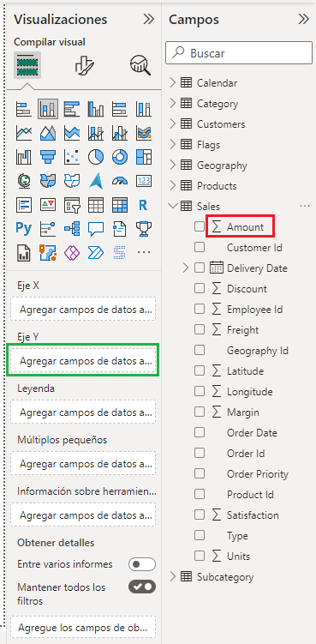Add the Python visual
This screenshot has height=644, width=316.
coord(24,228)
